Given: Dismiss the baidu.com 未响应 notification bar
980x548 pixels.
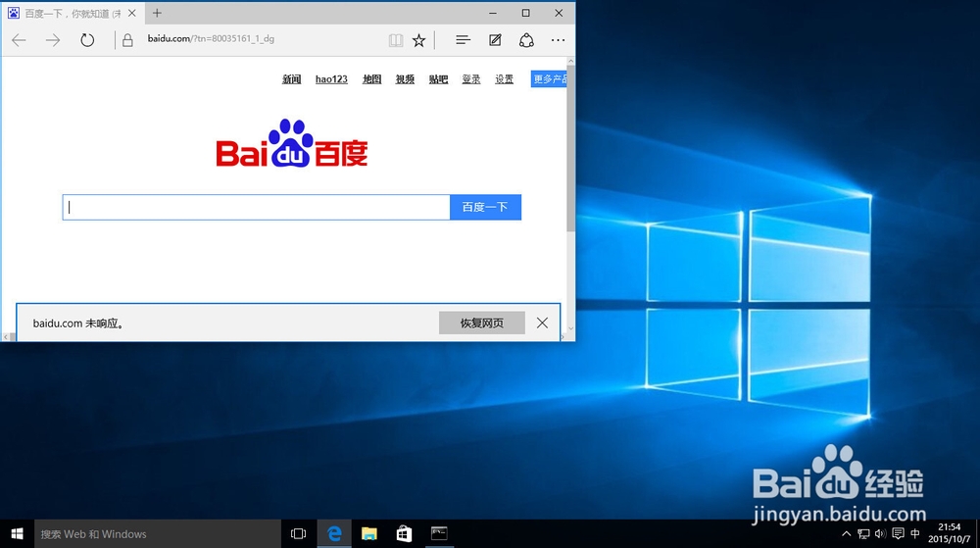Looking at the screenshot, I should click(x=542, y=324).
